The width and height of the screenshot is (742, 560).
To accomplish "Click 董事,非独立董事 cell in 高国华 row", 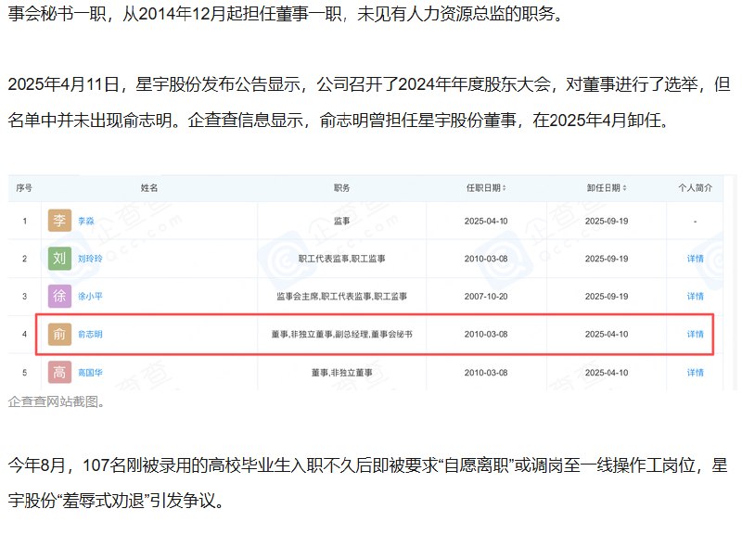I will [x=341, y=373].
